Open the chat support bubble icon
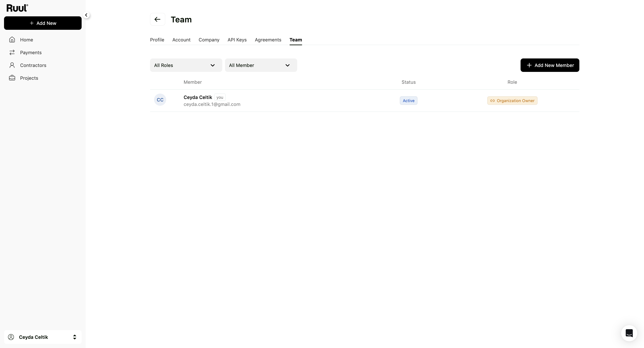 coord(629,333)
